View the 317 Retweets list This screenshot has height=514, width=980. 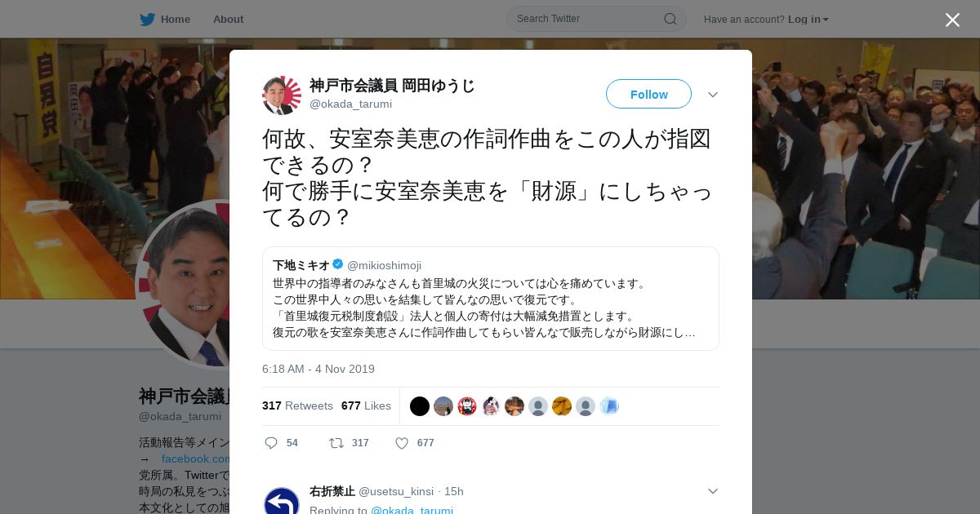297,405
